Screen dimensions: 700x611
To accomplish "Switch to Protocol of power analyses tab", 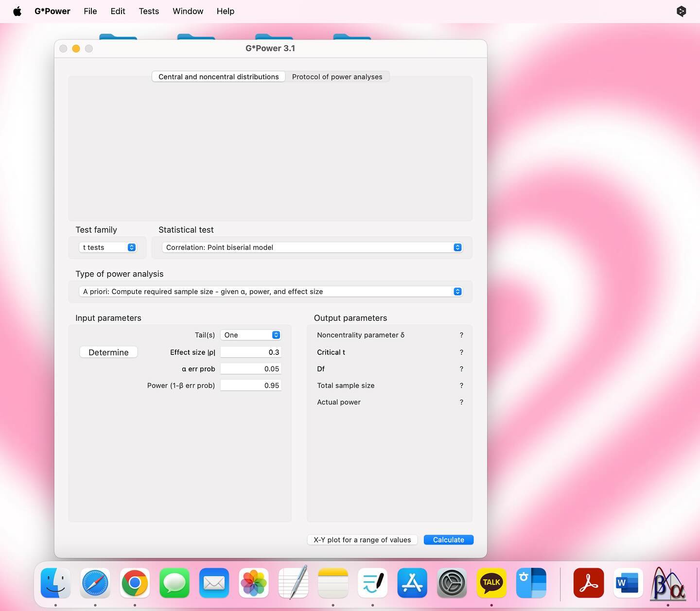I will pyautogui.click(x=337, y=77).
